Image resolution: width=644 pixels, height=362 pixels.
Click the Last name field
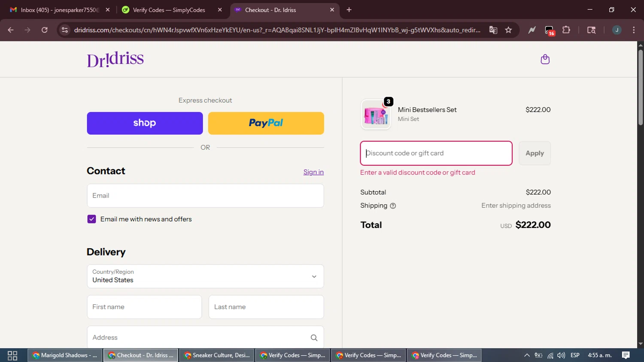(266, 307)
